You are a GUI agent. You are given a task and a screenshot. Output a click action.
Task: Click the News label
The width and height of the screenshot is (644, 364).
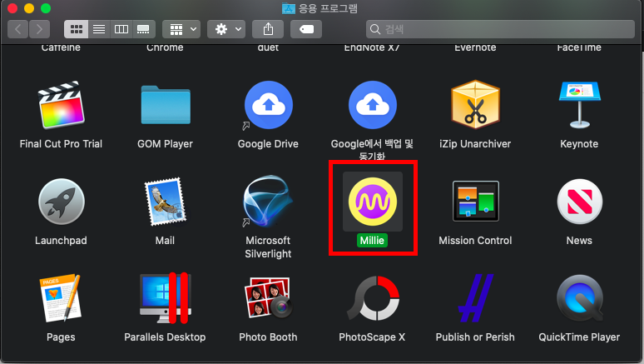coord(579,241)
